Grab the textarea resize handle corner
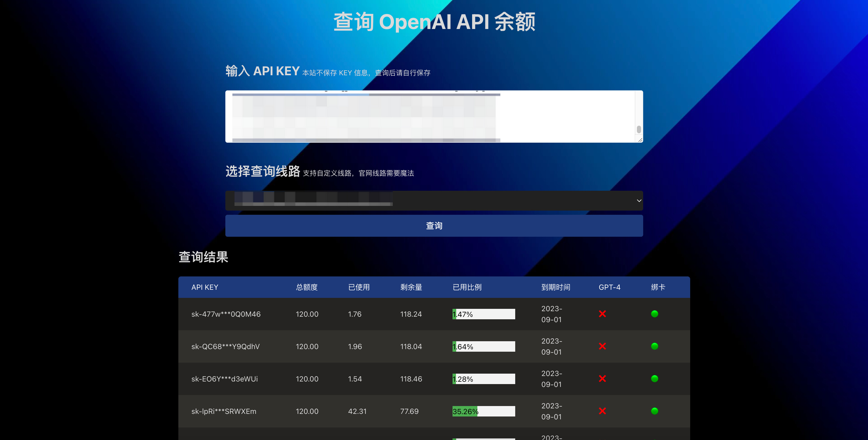868x440 pixels. [x=640, y=140]
